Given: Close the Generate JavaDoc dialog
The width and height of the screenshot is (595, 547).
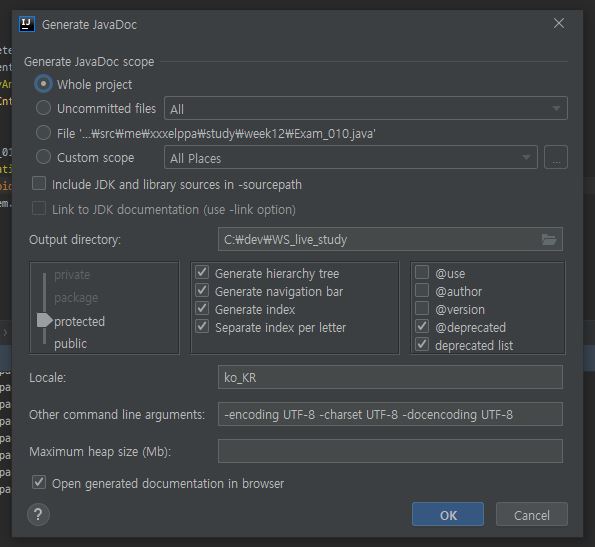Looking at the screenshot, I should [x=559, y=24].
